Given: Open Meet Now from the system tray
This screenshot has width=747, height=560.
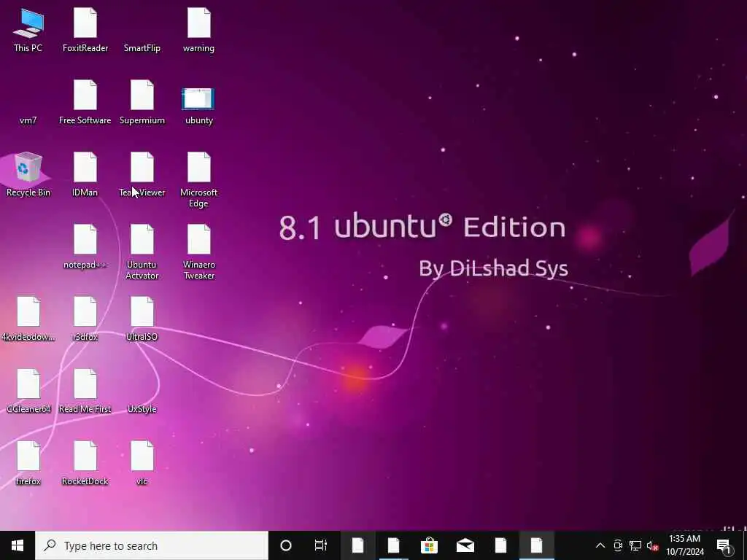Looking at the screenshot, I should [618, 545].
